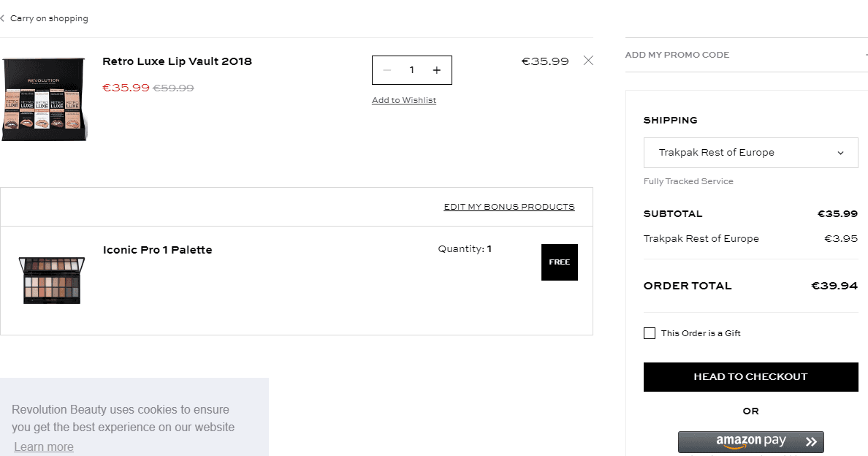
Task: Remove Retro Luxe Lip Vault from basket
Action: [x=588, y=61]
